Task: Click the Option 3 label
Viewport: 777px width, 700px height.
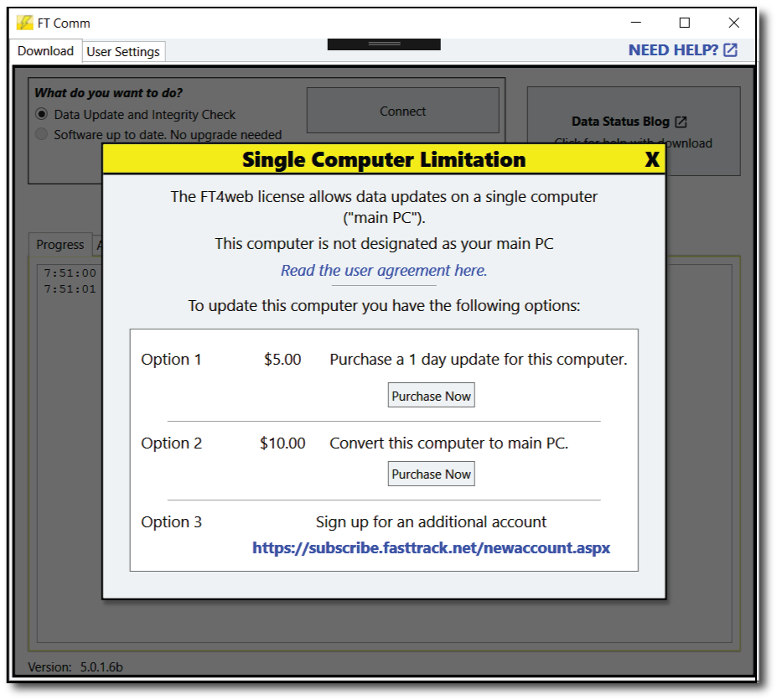Action: (172, 522)
